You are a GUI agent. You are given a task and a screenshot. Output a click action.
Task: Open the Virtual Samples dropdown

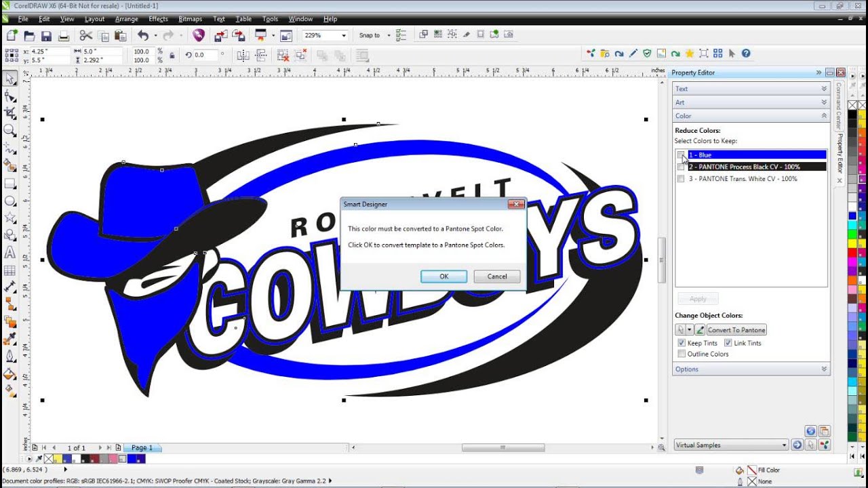pos(785,445)
